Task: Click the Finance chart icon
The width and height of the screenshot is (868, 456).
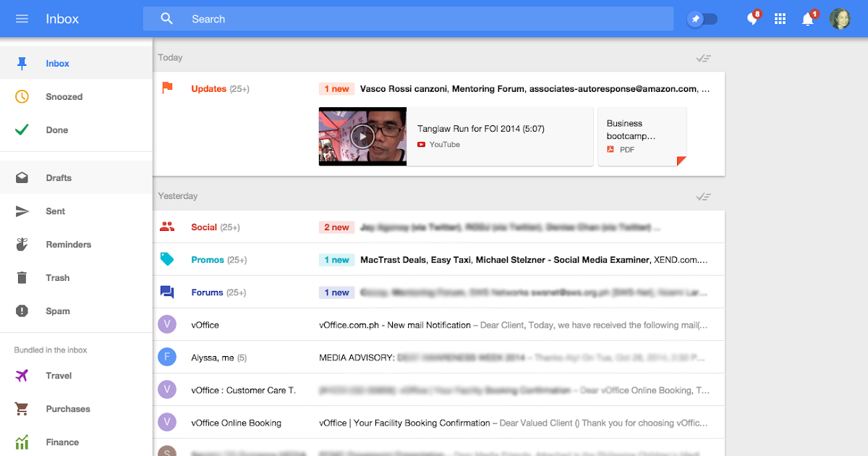Action: click(x=22, y=442)
